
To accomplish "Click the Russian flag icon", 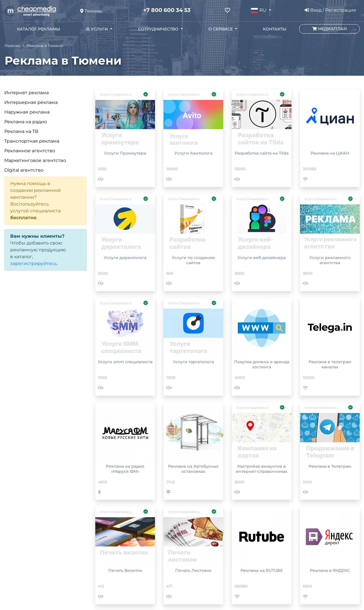I will (254, 10).
